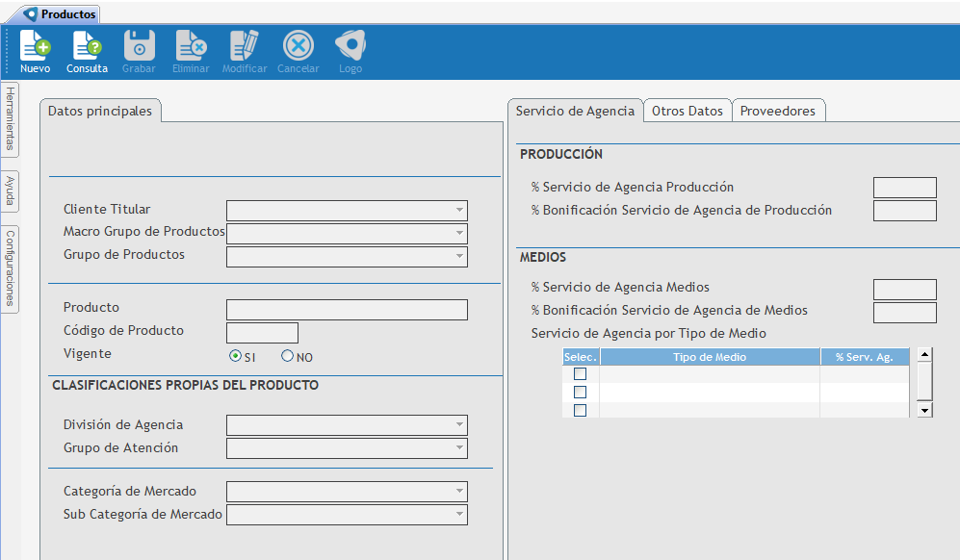Viewport: 960px width, 560px height.
Task: Hit the Cancelar toolbar icon
Action: pos(298,46)
